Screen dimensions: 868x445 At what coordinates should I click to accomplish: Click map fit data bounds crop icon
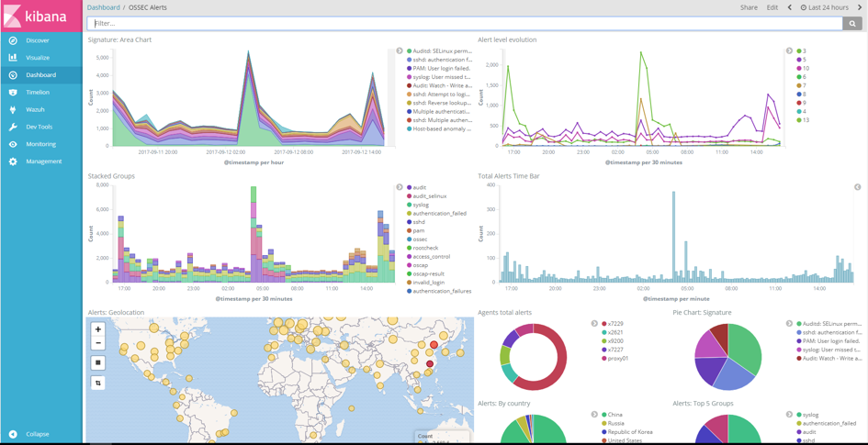tap(98, 383)
